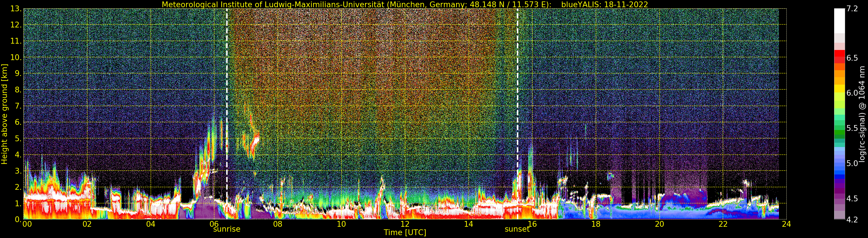Click the '6.0' colorbar value
The width and height of the screenshot is (868, 238).
[x=852, y=93]
